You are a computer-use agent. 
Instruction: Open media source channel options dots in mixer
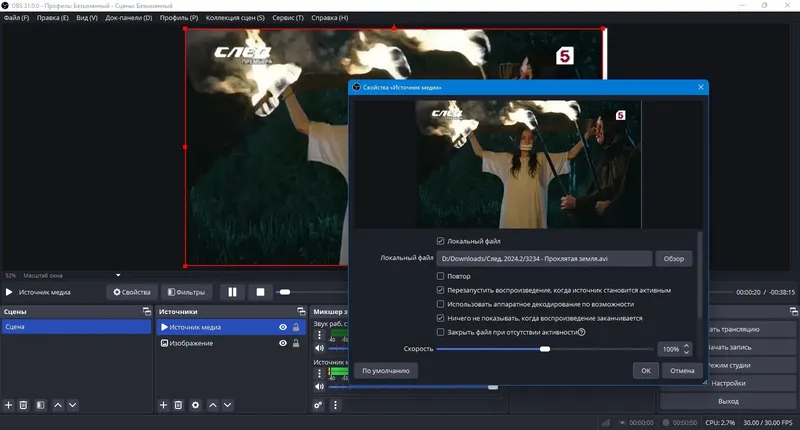pyautogui.click(x=319, y=374)
